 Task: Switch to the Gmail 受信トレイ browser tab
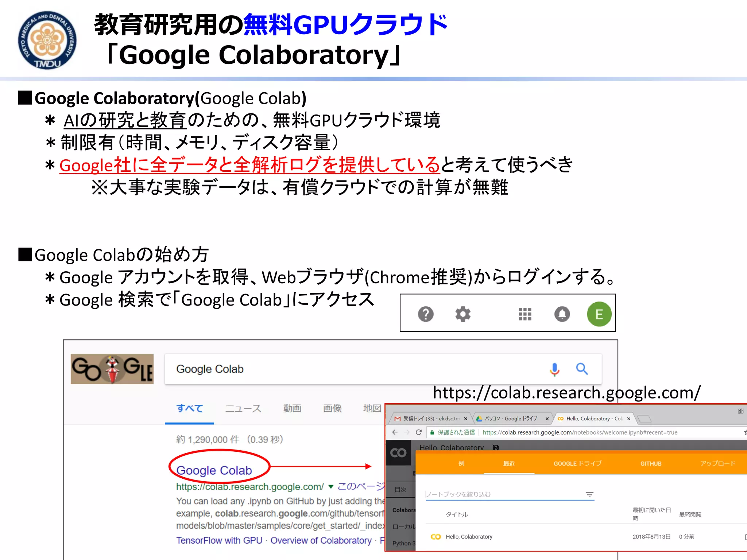[x=431, y=419]
